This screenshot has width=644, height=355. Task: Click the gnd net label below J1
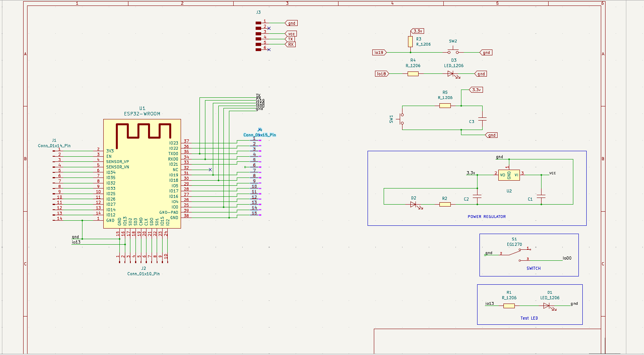(75, 237)
